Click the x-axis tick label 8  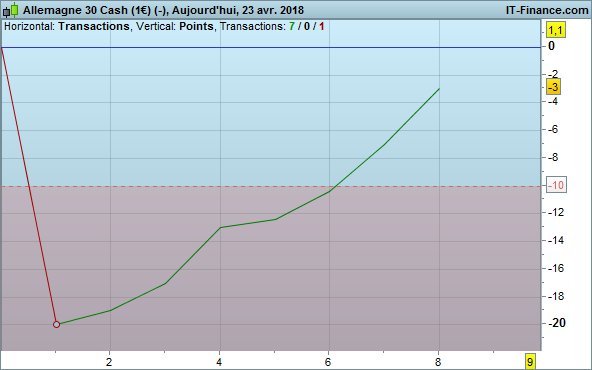coord(438,362)
